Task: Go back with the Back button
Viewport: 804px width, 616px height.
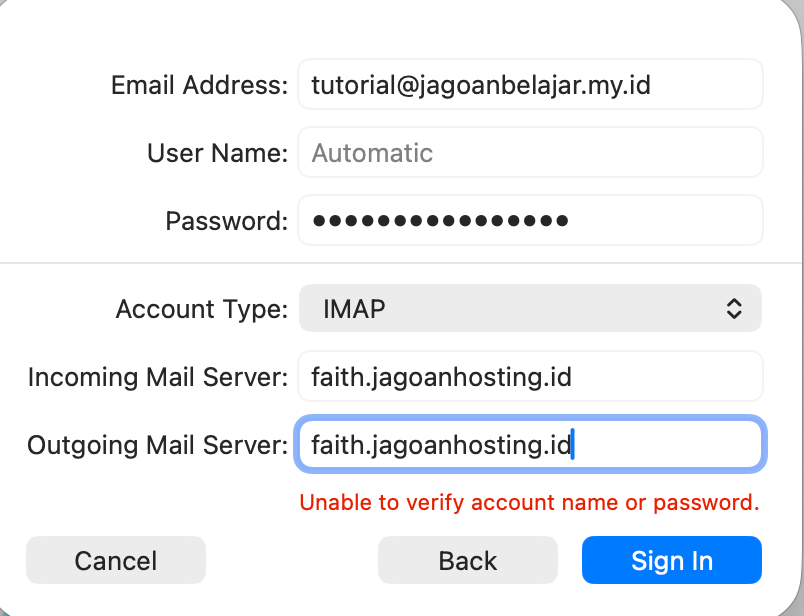Action: pos(468,560)
